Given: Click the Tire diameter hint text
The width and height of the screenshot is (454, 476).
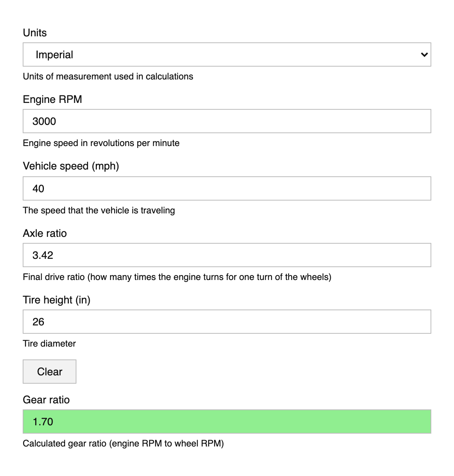Looking at the screenshot, I should pyautogui.click(x=49, y=344).
